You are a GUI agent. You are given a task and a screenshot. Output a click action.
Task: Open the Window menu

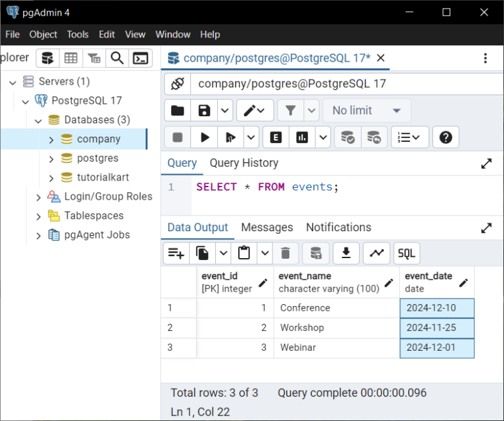coord(173,34)
